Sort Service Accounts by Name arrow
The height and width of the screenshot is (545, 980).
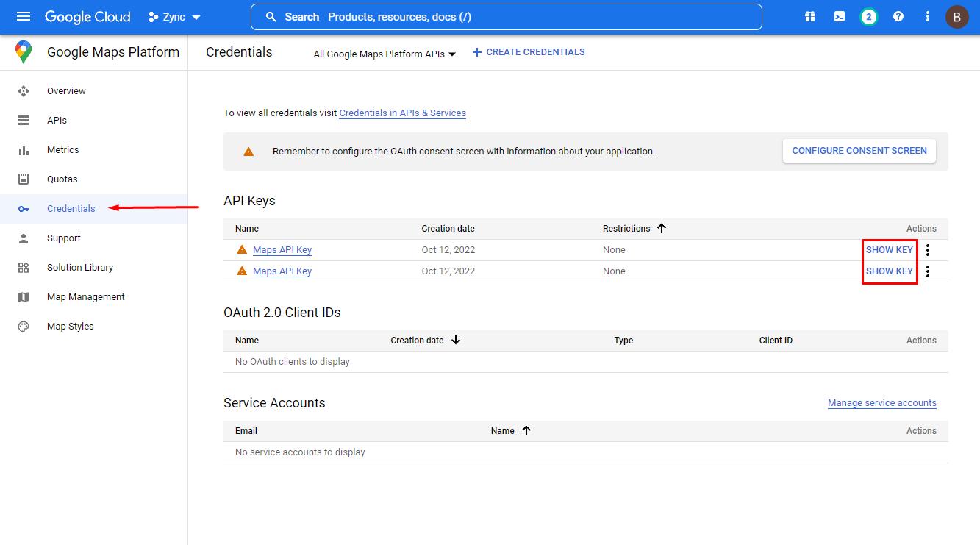coord(526,431)
